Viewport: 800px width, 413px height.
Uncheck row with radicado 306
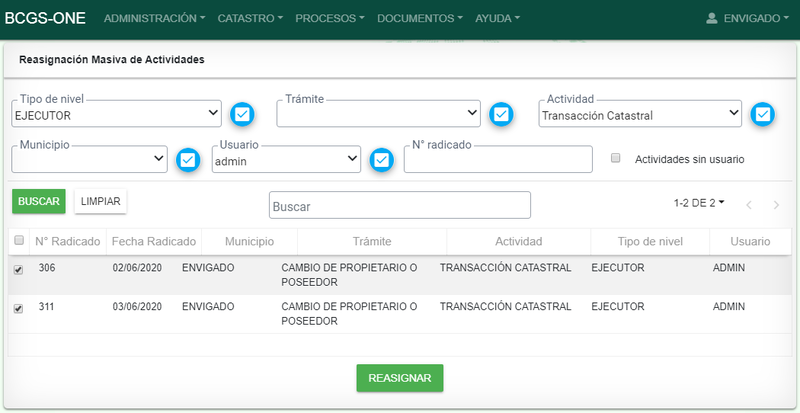pos(18,269)
